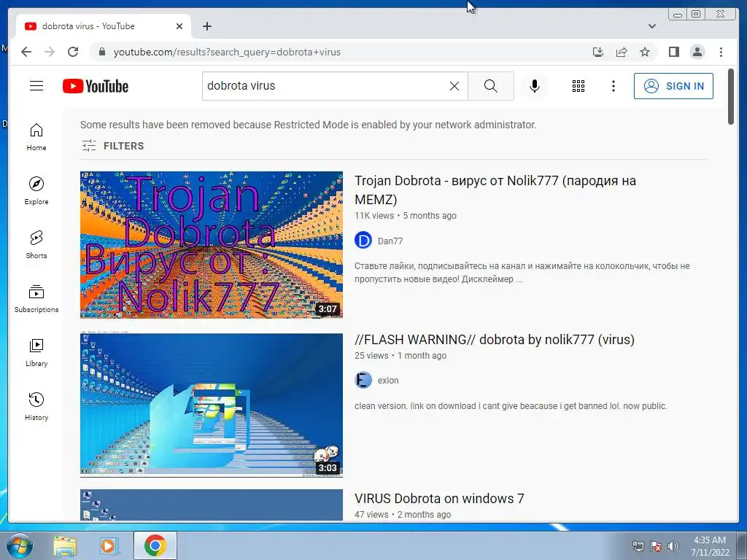Open the tab search dropdown chevron

tap(651, 26)
